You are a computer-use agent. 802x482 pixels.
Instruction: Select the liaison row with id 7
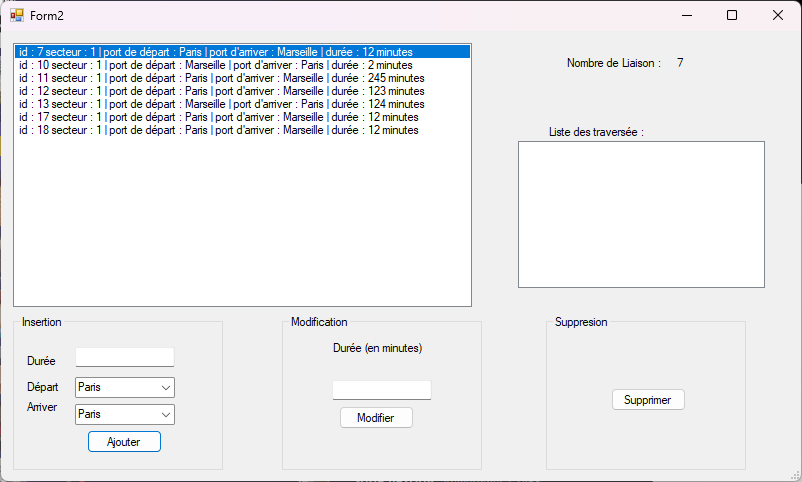tap(215, 52)
